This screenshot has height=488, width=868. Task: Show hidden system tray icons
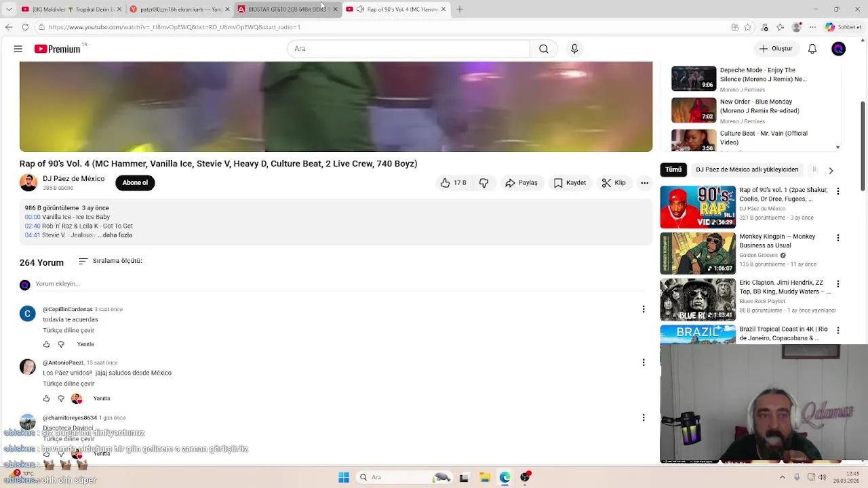[782, 477]
